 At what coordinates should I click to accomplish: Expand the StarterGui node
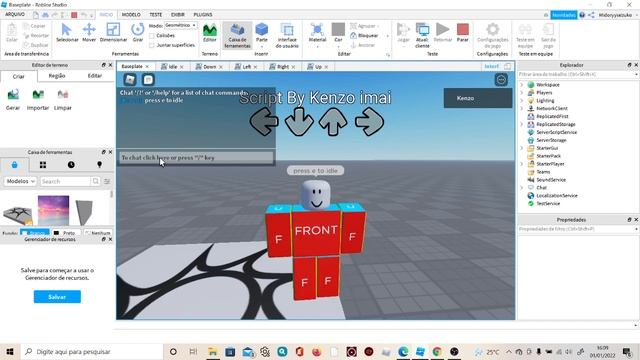pyautogui.click(x=522, y=148)
